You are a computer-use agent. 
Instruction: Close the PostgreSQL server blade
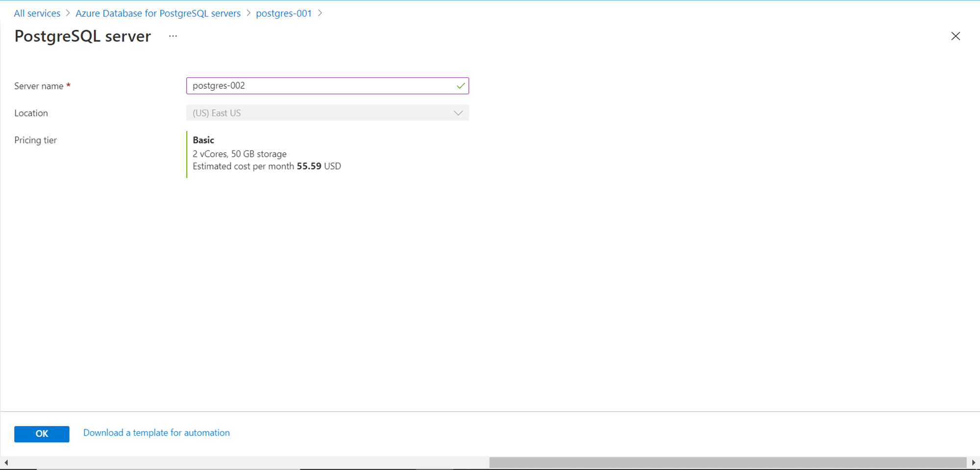[x=955, y=36]
